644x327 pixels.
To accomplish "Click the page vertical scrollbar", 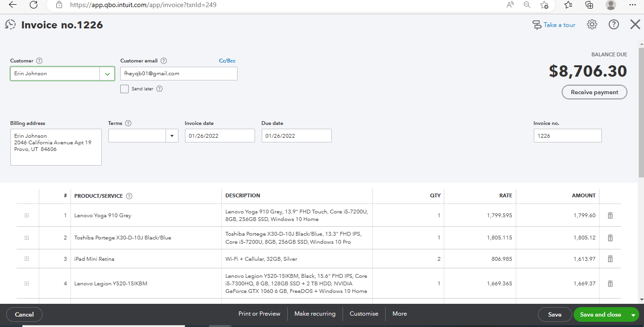I will tap(641, 113).
